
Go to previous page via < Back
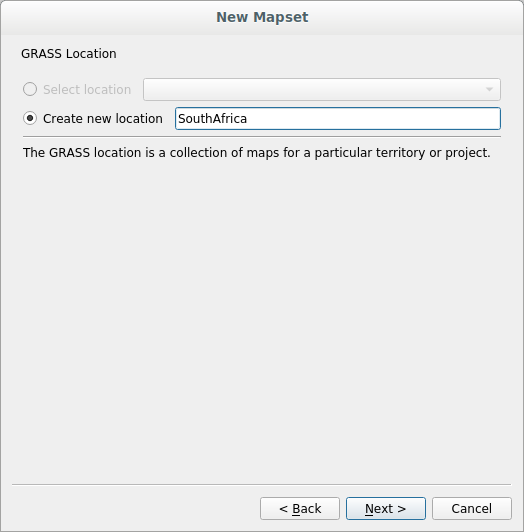(x=300, y=508)
